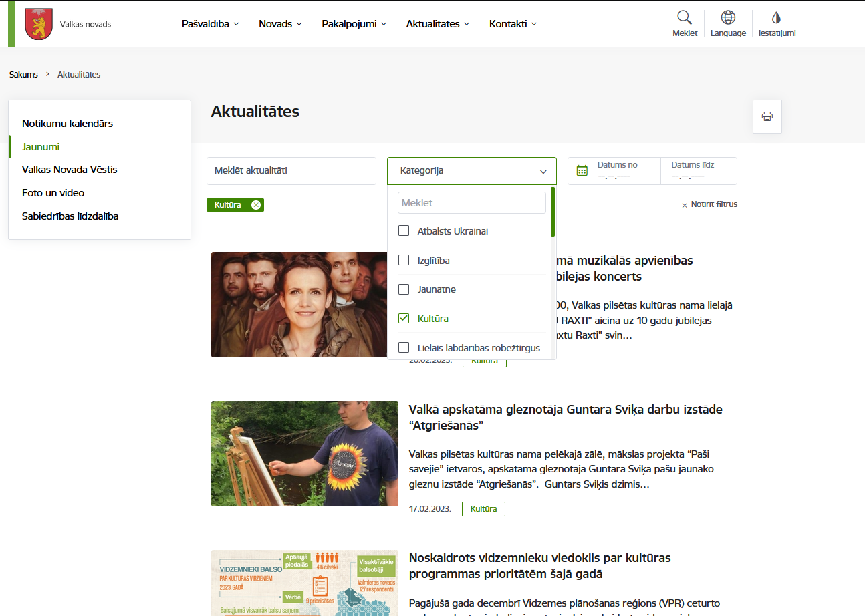Expand the Pašvaldība menu
Screen dimensions: 865x616
[x=211, y=24]
